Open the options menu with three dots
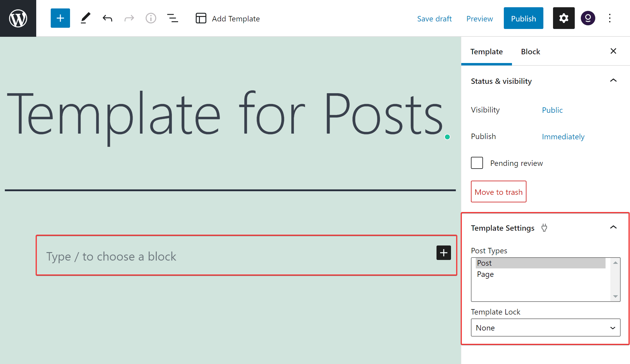The width and height of the screenshot is (630, 364). 609,18
